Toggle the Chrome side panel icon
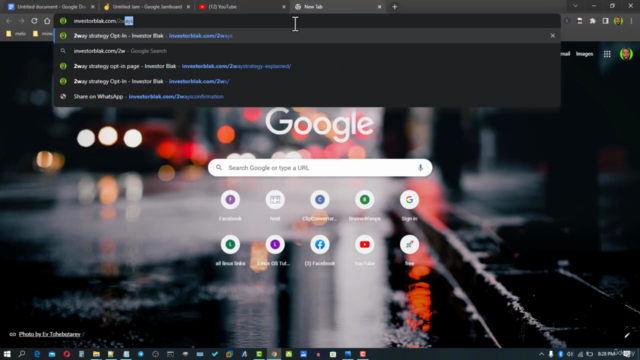The image size is (640, 360). [605, 21]
